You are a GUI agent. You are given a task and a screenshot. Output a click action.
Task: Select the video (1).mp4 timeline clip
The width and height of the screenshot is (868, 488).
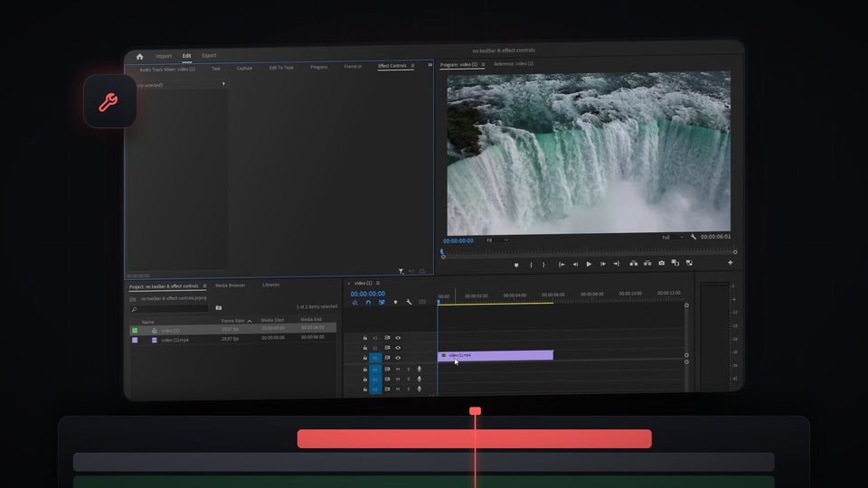pos(495,355)
